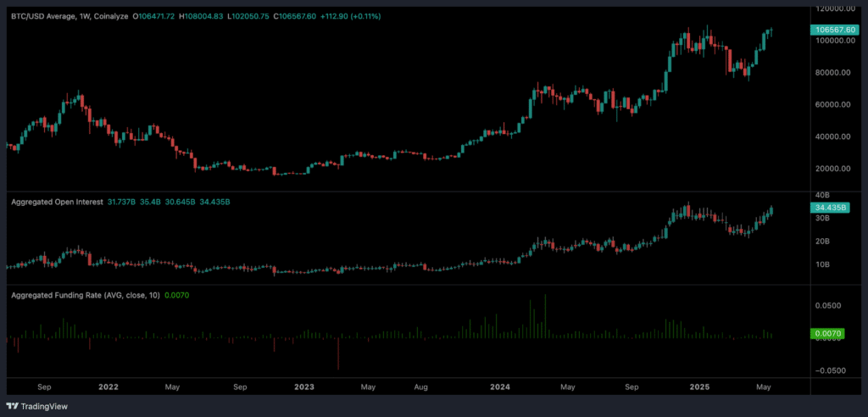Screen dimensions: 868x417
Task: Click the 0.0070 value in funding rate legend
Action: point(176,295)
